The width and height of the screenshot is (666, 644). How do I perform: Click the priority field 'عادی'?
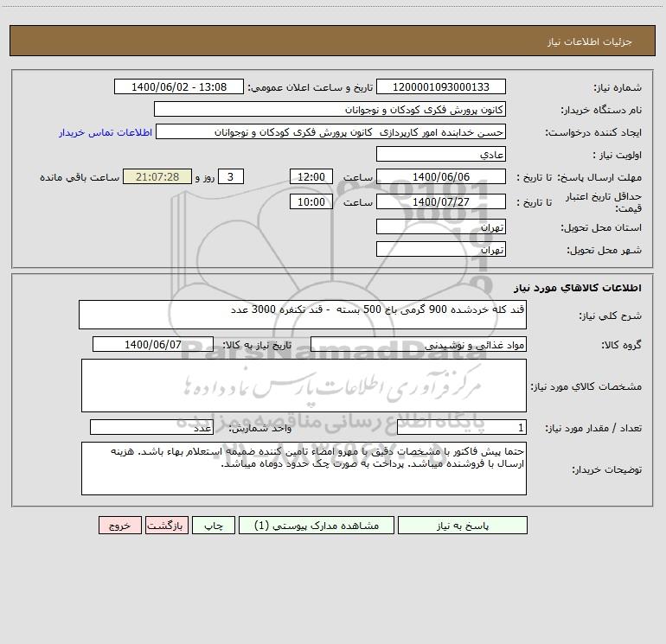pyautogui.click(x=441, y=154)
